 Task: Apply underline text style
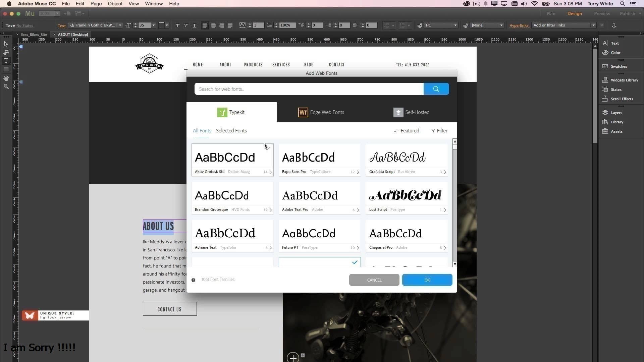click(x=194, y=25)
